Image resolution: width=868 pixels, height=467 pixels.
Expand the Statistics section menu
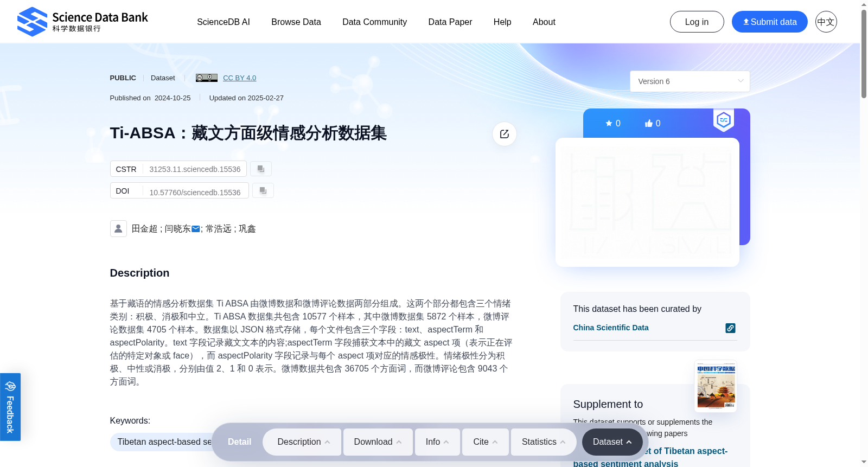(544, 442)
